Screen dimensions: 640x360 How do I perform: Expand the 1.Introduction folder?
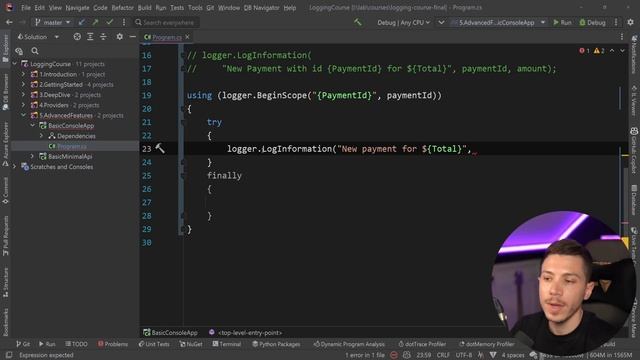(23, 74)
